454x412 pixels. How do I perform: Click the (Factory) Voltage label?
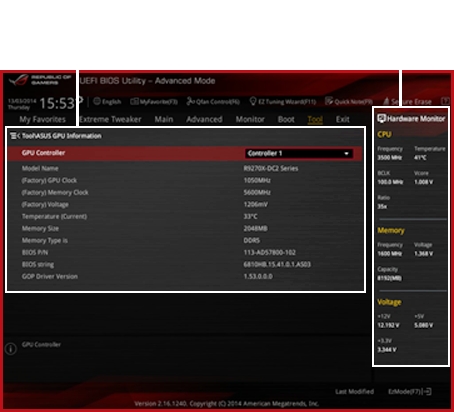pos(45,204)
